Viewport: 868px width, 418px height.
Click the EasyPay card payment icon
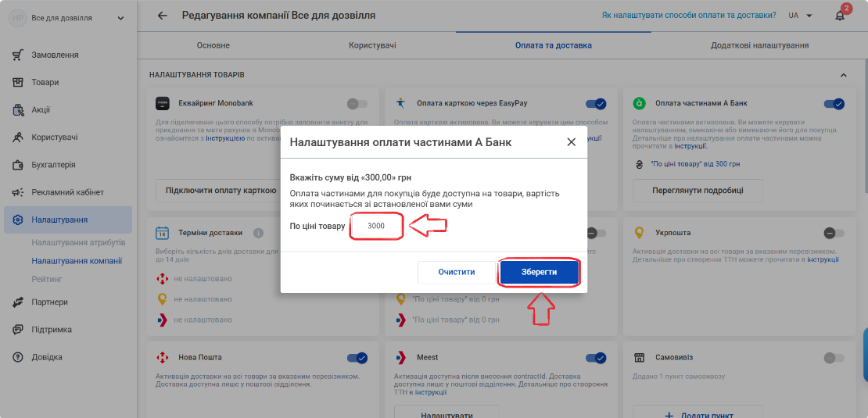pos(400,103)
